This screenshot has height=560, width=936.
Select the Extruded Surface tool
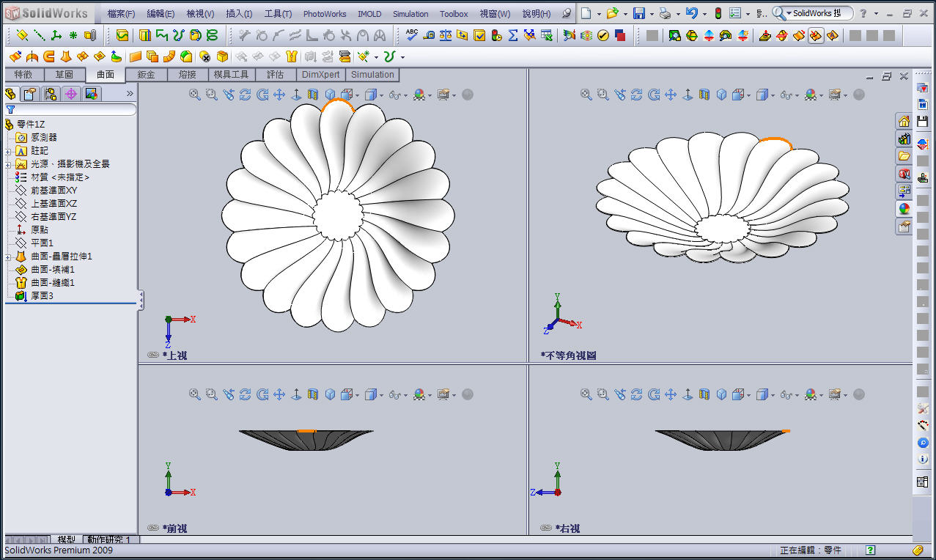15,56
